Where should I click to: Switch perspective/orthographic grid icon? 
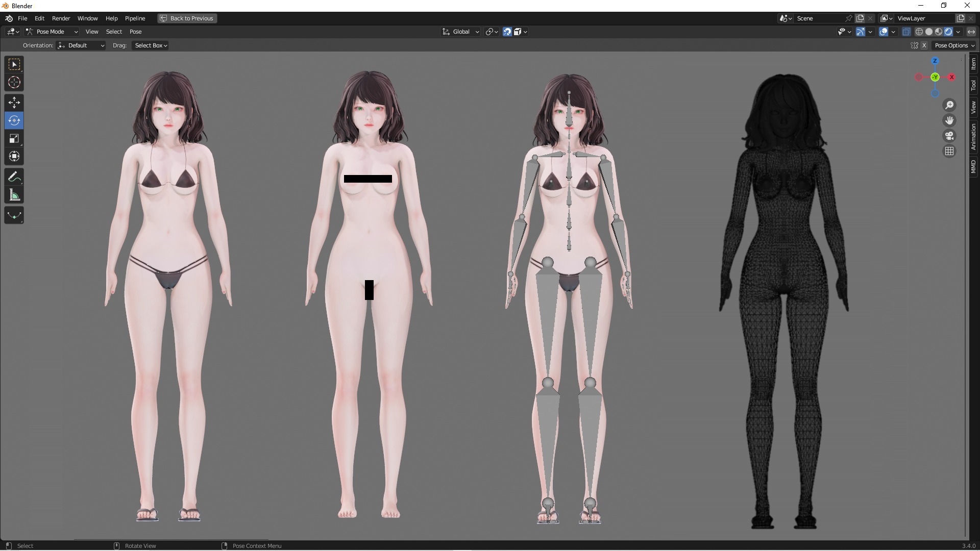[x=949, y=151]
